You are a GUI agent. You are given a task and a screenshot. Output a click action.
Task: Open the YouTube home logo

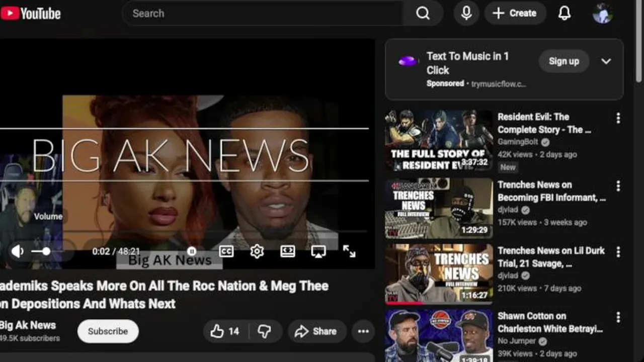pyautogui.click(x=30, y=14)
